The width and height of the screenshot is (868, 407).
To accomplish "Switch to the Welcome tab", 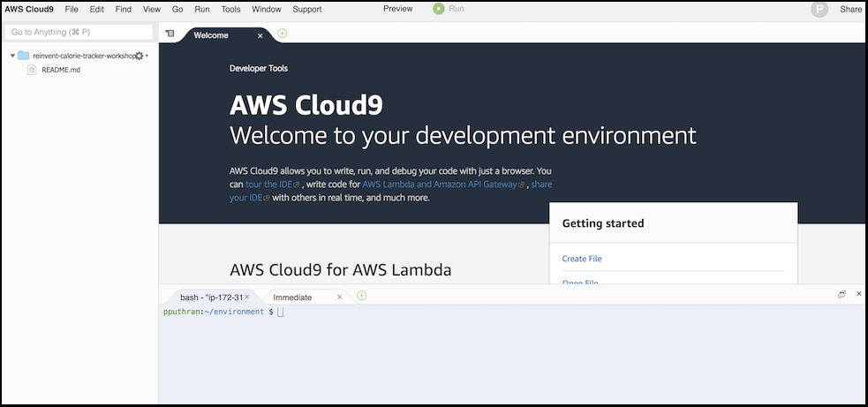I will tap(211, 35).
